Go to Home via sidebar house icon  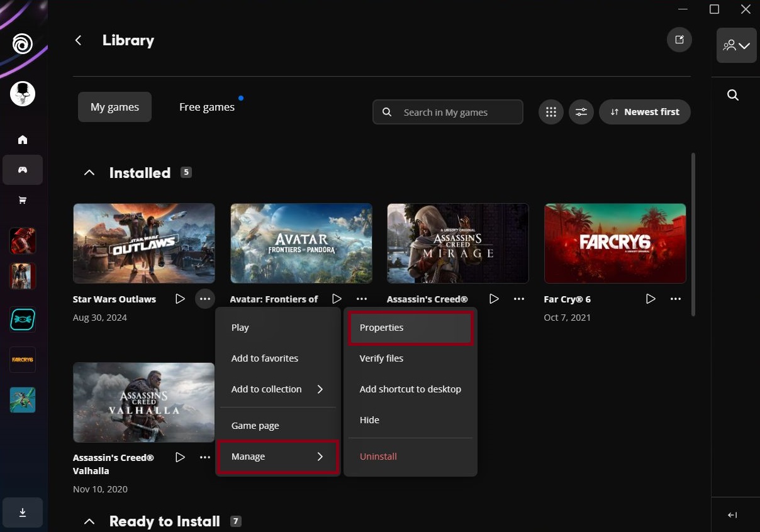23,140
